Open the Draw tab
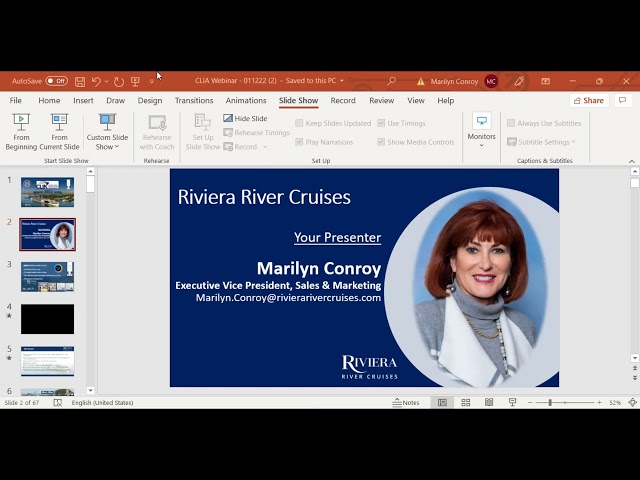This screenshot has width=640, height=480. coord(116,100)
